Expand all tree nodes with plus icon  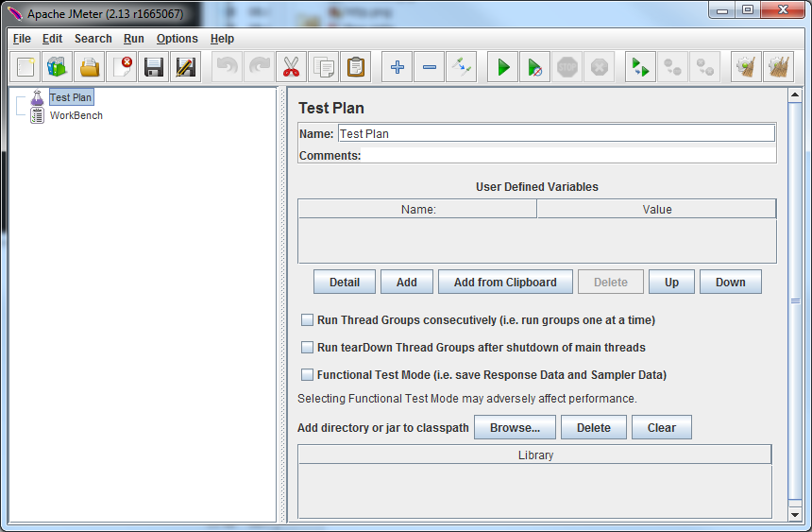[398, 67]
